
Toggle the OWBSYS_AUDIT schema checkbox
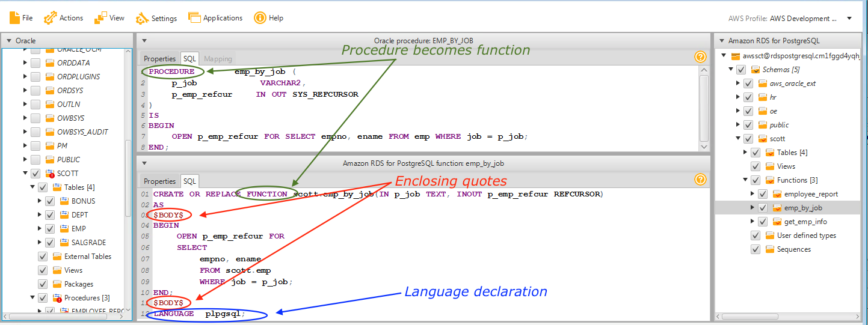pos(35,132)
